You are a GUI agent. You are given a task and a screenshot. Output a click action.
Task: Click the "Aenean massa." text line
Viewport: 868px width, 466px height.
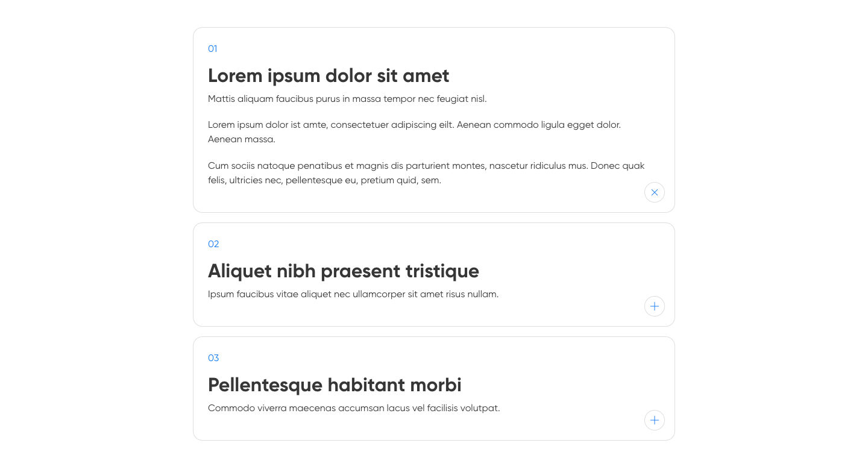point(242,139)
